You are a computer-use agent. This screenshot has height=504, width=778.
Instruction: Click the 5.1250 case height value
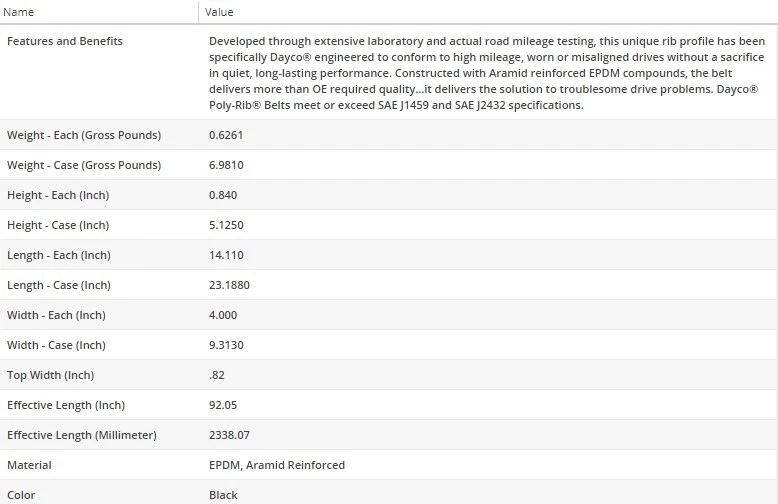(226, 225)
